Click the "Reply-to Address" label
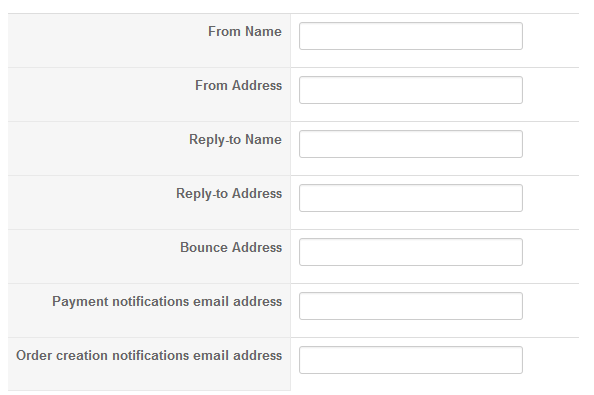Image resolution: width=594 pixels, height=395 pixels. 229,194
